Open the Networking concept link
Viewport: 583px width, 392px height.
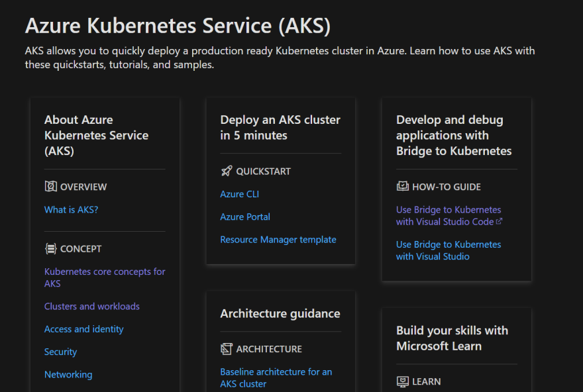[68, 375]
